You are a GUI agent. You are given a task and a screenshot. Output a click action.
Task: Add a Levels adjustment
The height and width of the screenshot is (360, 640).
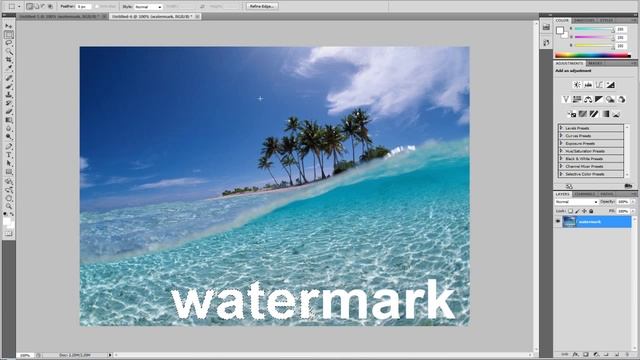click(588, 85)
